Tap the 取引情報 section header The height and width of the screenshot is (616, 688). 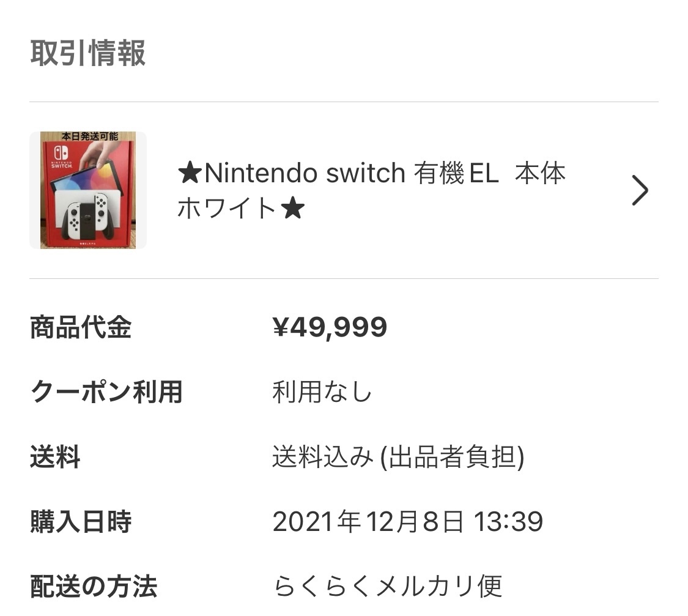[88, 53]
